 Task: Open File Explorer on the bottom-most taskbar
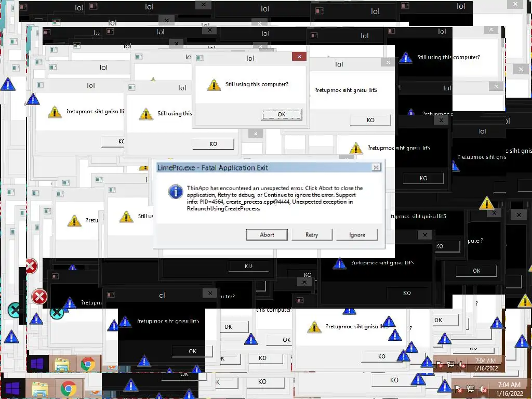coord(40,389)
